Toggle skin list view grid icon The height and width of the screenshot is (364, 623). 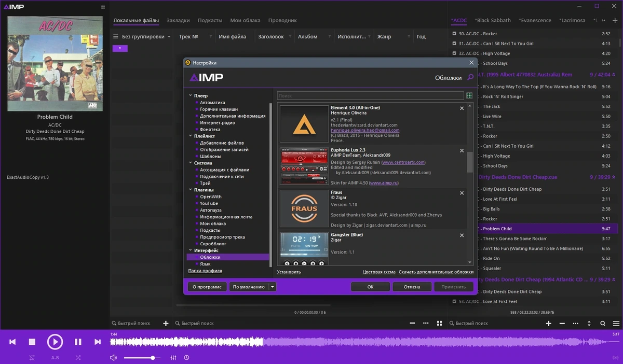[x=469, y=96]
